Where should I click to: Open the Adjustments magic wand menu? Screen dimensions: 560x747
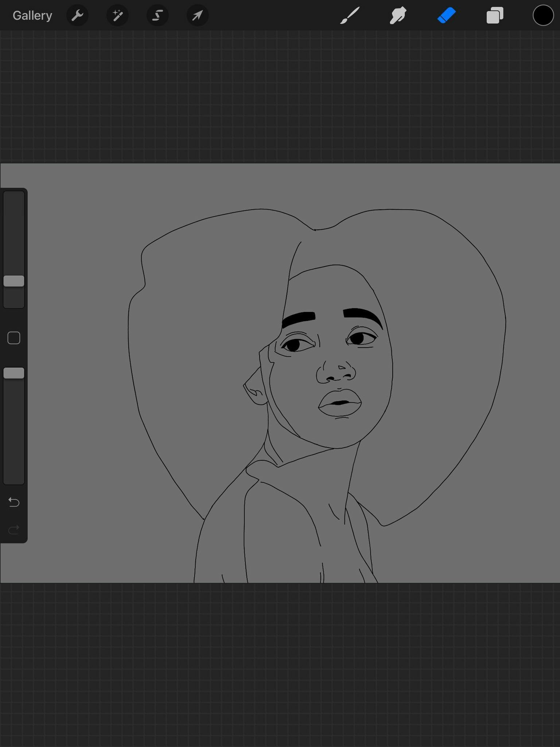[117, 16]
